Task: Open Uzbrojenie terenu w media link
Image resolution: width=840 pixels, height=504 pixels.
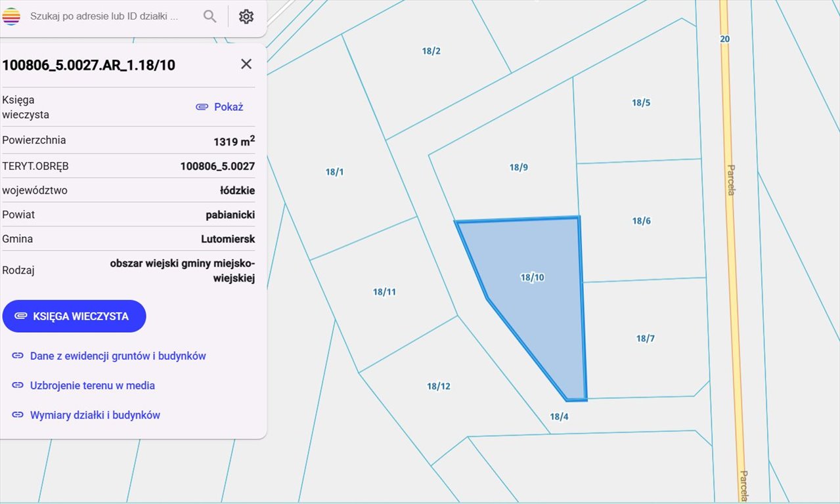Action: [x=92, y=385]
